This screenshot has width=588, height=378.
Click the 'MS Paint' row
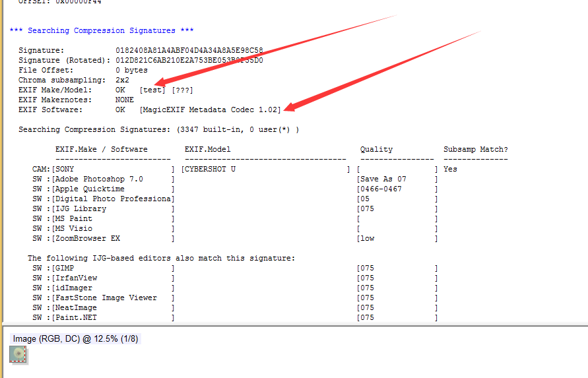click(73, 218)
